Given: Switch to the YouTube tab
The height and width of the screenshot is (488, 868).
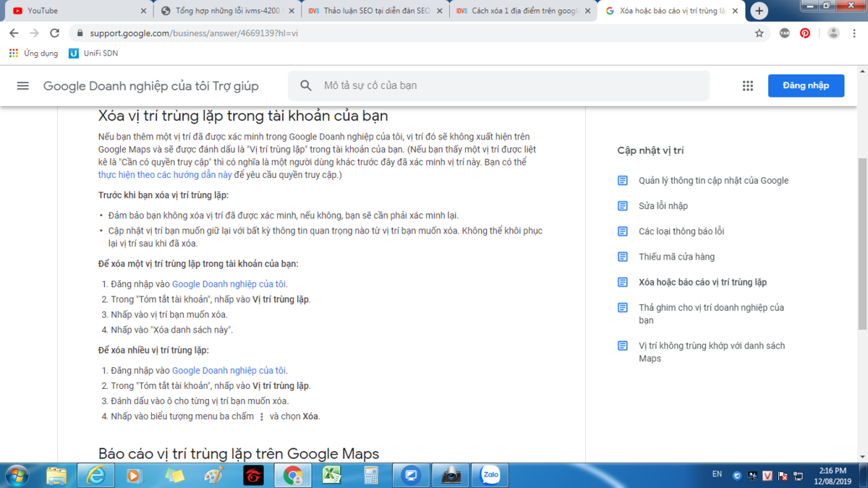Looking at the screenshot, I should [72, 11].
